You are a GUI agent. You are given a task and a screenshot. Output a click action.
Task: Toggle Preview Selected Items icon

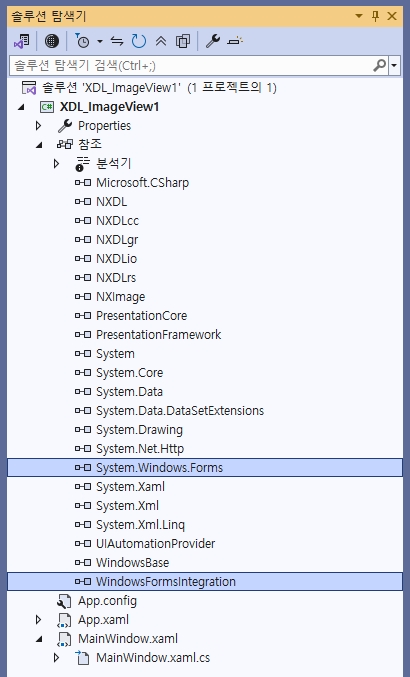[x=235, y=41]
